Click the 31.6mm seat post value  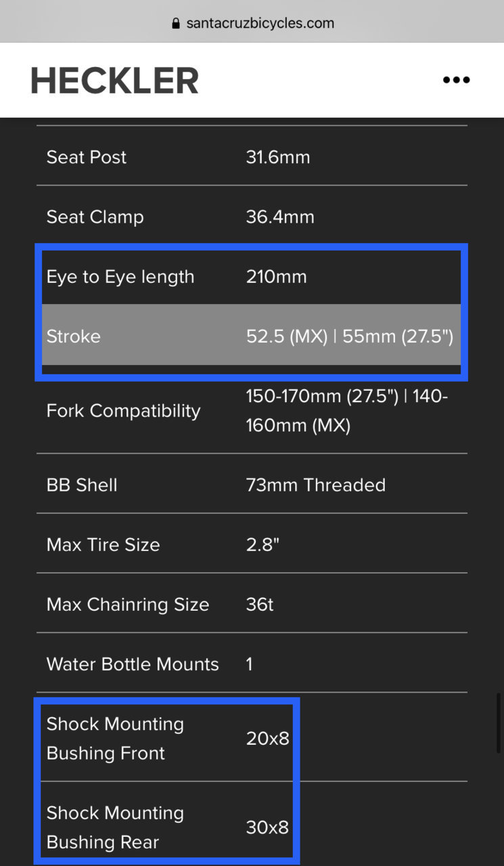[278, 157]
